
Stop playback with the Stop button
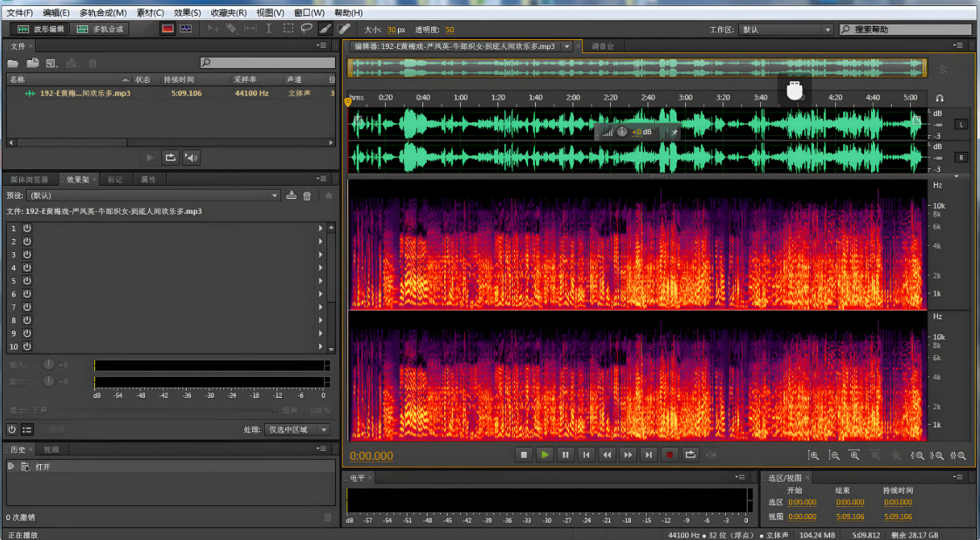tap(524, 455)
